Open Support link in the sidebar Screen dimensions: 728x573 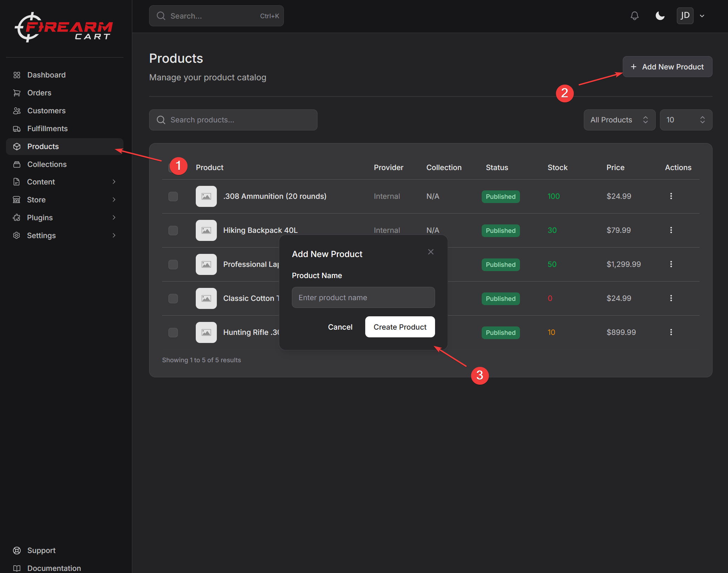(41, 551)
